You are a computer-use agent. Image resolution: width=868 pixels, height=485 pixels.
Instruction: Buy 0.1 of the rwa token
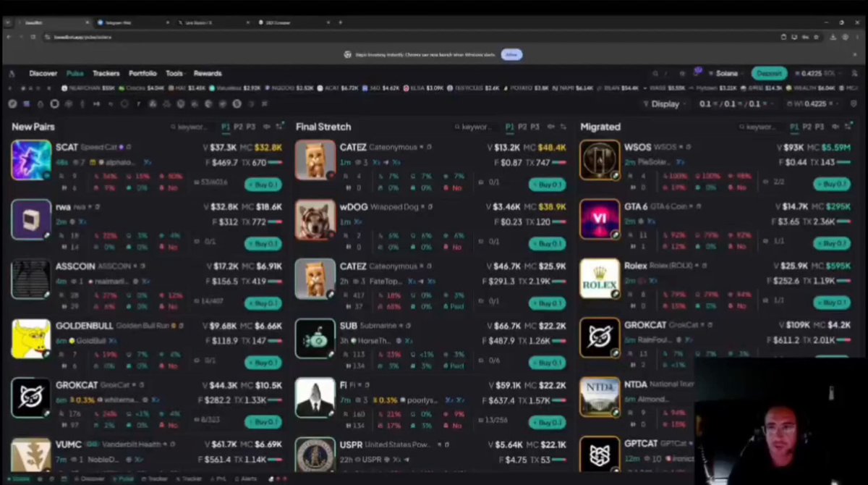click(x=263, y=243)
